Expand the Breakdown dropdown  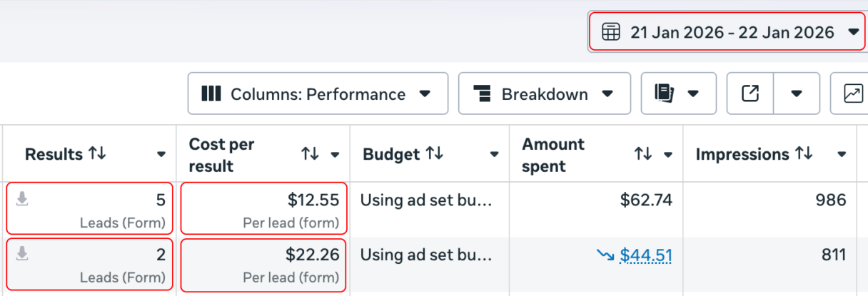(x=544, y=93)
